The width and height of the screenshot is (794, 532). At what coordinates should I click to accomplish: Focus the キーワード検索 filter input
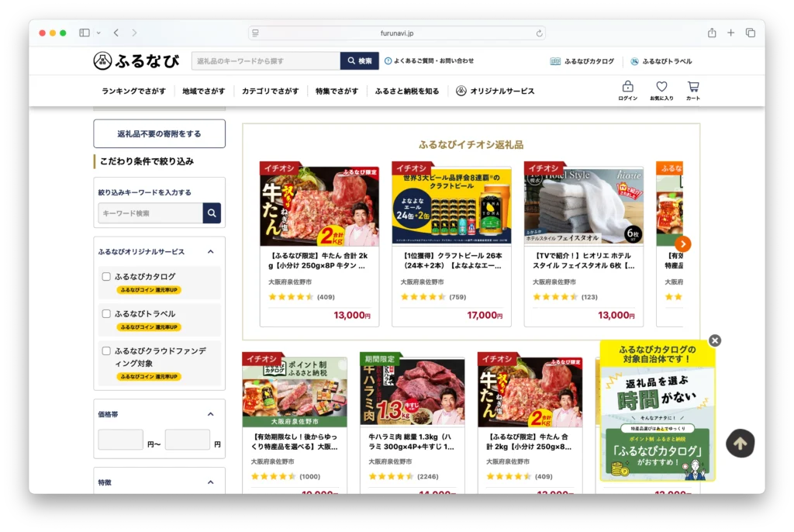[150, 213]
